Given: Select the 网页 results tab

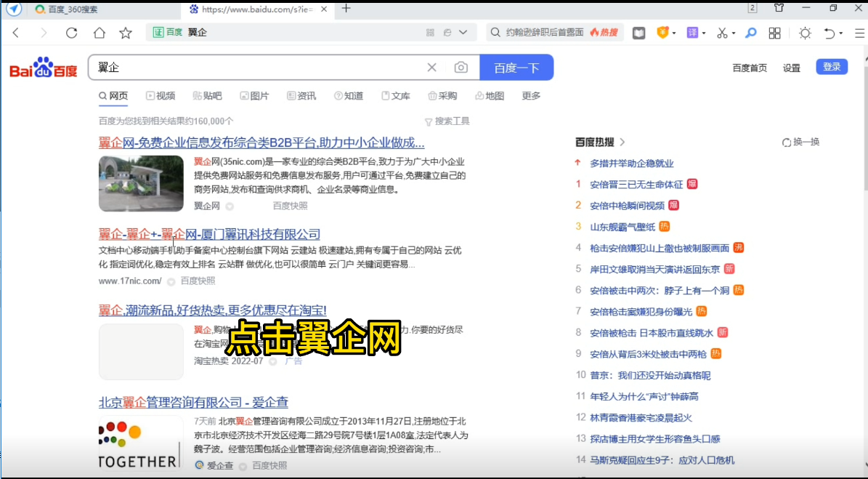Looking at the screenshot, I should click(x=113, y=96).
